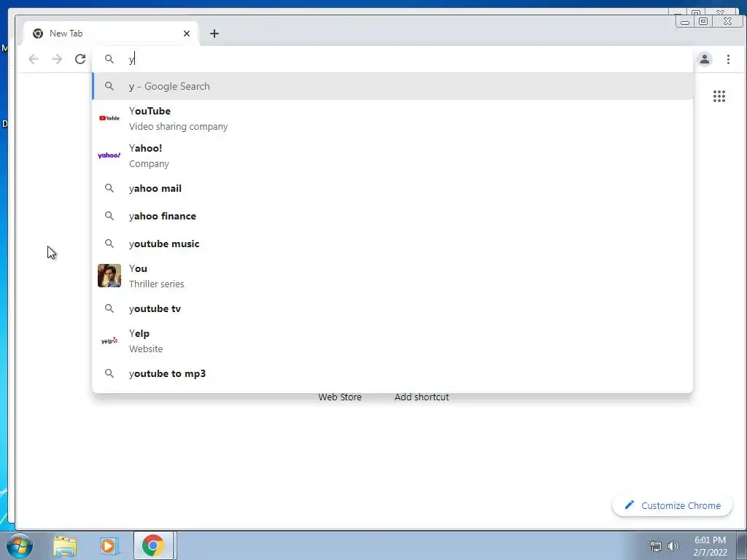Maximize the Chrome window
The image size is (747, 560).
coord(703,21)
